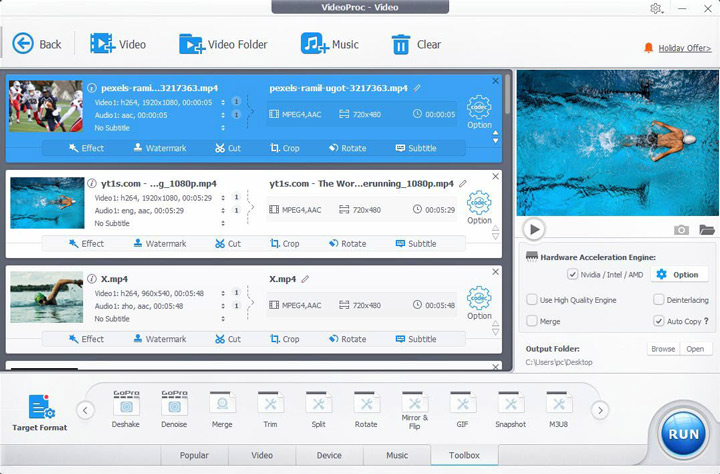Screen dimensions: 720x474
Task: Choose the M3U8 toolbox tool
Action: (559, 410)
